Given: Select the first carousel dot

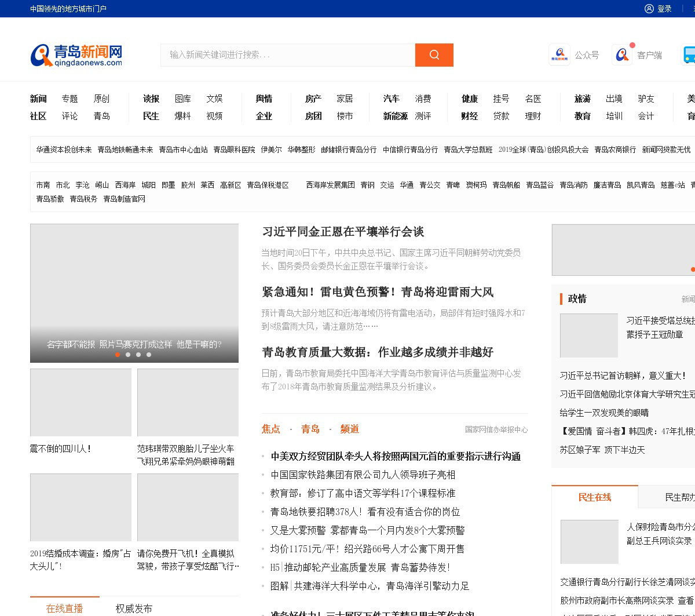Looking at the screenshot, I should [118, 355].
